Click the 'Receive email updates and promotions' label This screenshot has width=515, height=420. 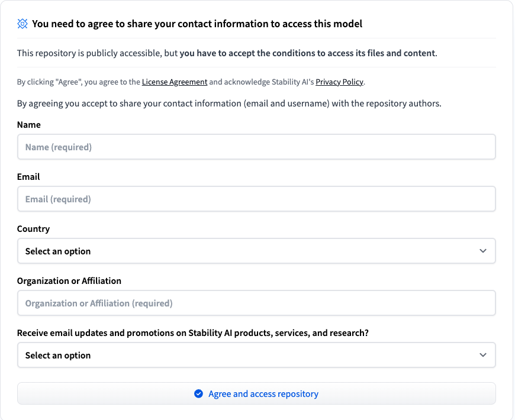click(x=192, y=333)
